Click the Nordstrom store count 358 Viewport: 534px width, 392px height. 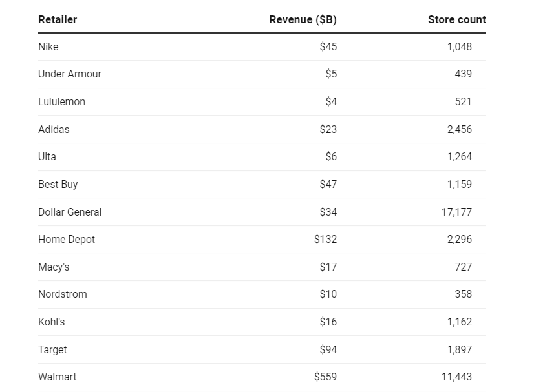pos(464,294)
